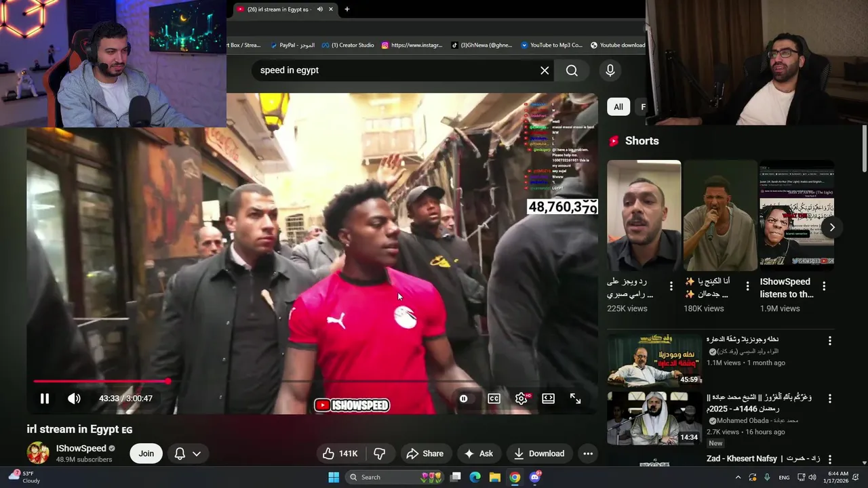
Task: Open options menu for 180K views Short
Action: tap(747, 287)
